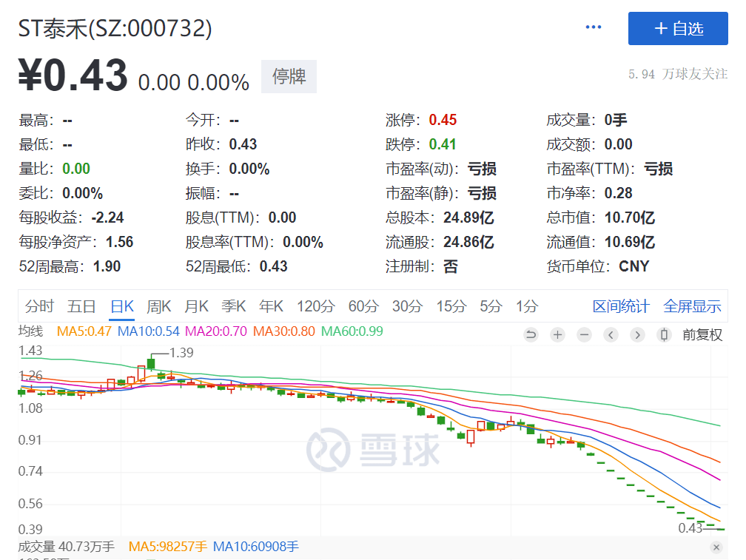Click the 量比 value 0.00
This screenshot has height=560, width=746.
click(x=76, y=168)
